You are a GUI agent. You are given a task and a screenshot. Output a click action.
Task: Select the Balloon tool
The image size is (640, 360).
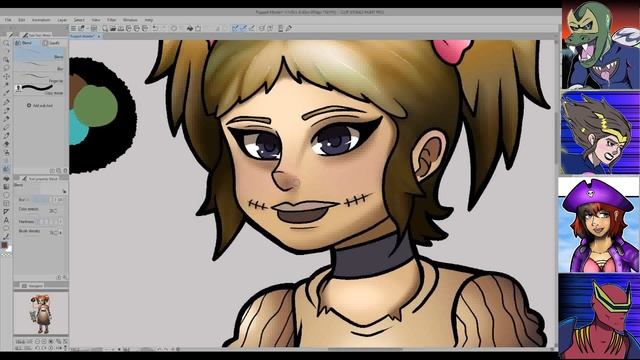click(x=6, y=228)
